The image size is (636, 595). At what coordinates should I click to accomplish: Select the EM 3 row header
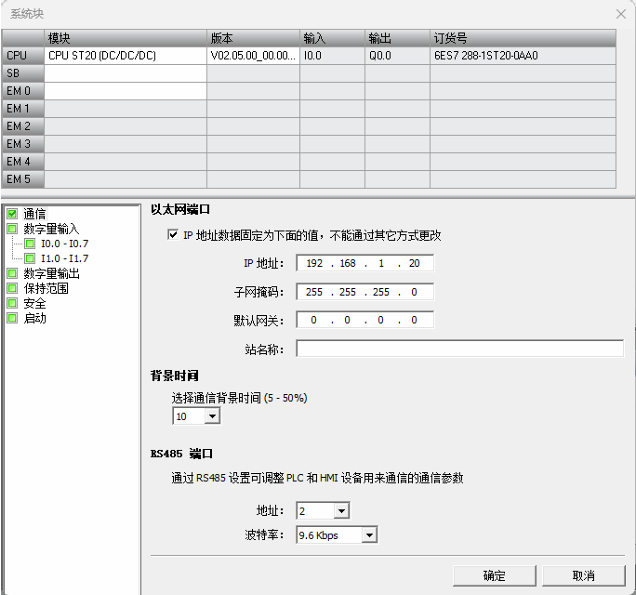[x=23, y=144]
